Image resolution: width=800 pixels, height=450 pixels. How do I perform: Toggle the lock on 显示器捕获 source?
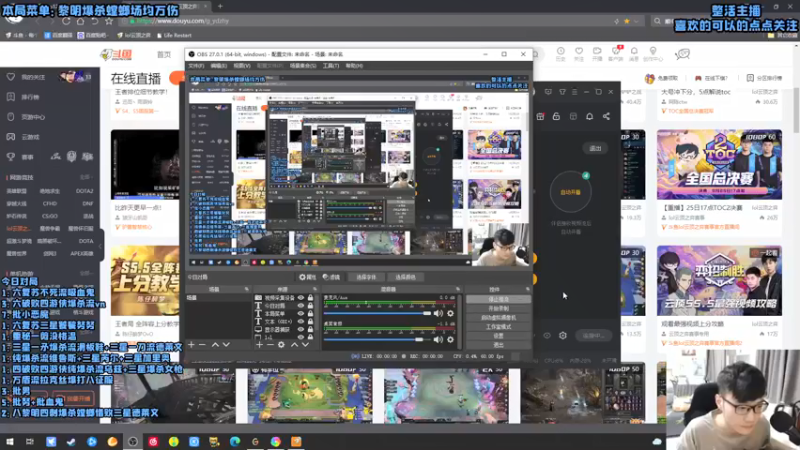click(x=310, y=330)
